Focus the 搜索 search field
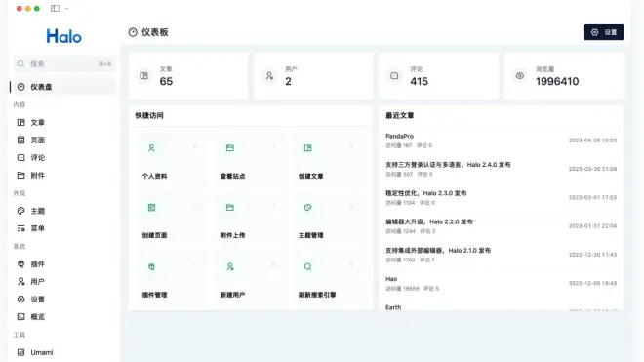 64,63
